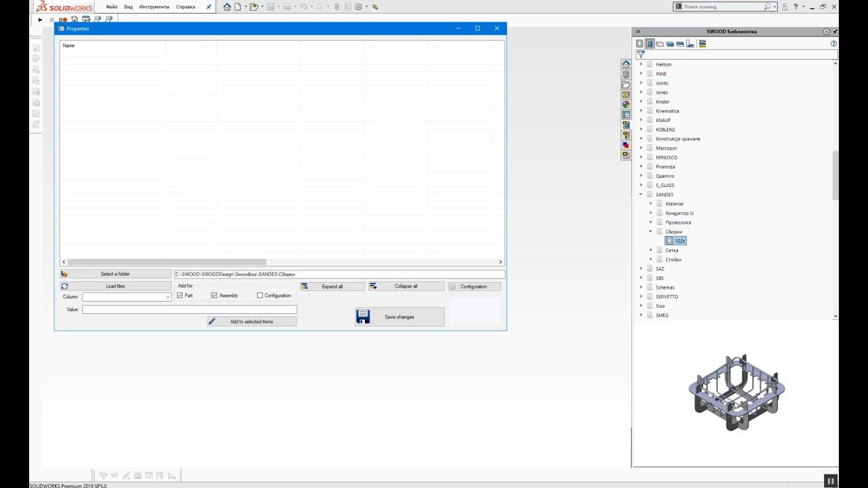The image size is (868, 488).
Task: Open the Вид menu
Action: click(128, 7)
